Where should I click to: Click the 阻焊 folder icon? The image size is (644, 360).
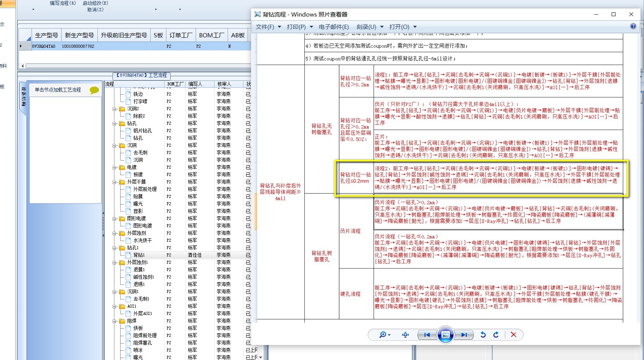(122, 321)
